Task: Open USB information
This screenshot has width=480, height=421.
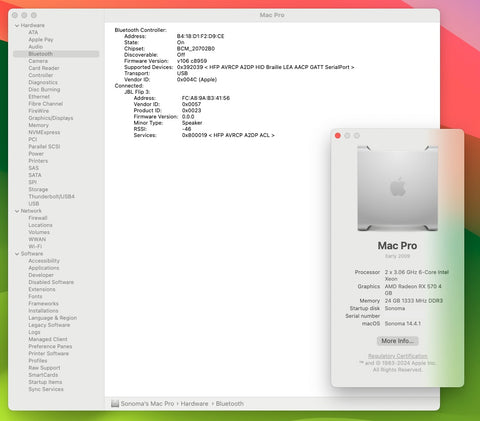Action: click(34, 204)
